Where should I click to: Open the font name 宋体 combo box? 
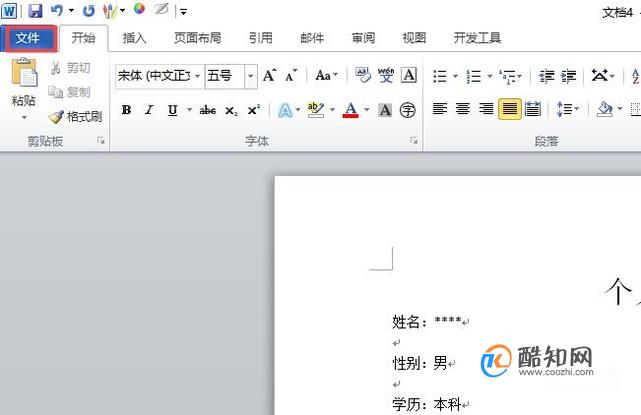point(159,76)
